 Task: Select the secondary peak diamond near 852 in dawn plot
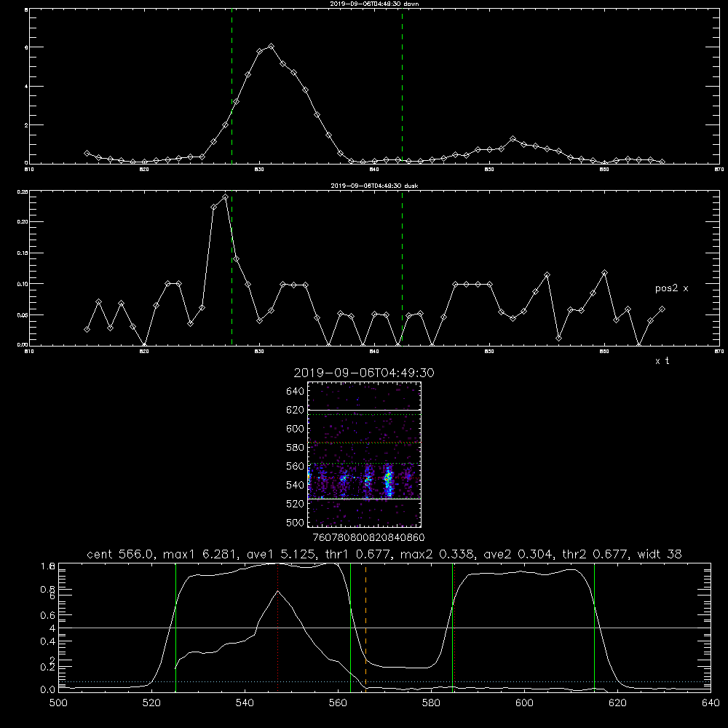click(x=513, y=139)
